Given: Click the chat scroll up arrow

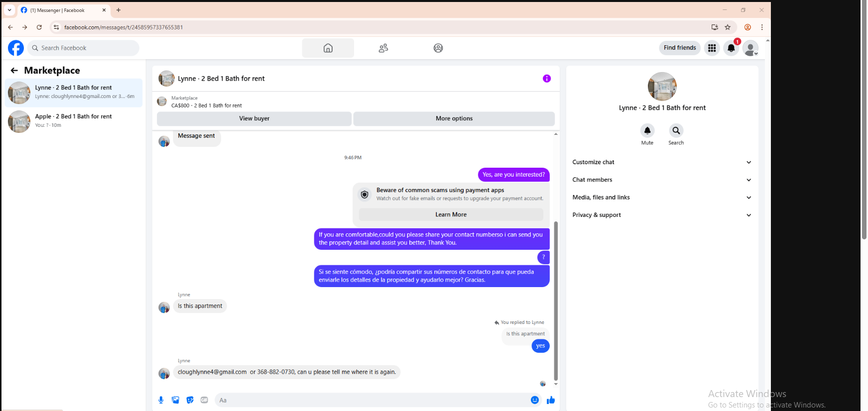Looking at the screenshot, I should (556, 134).
